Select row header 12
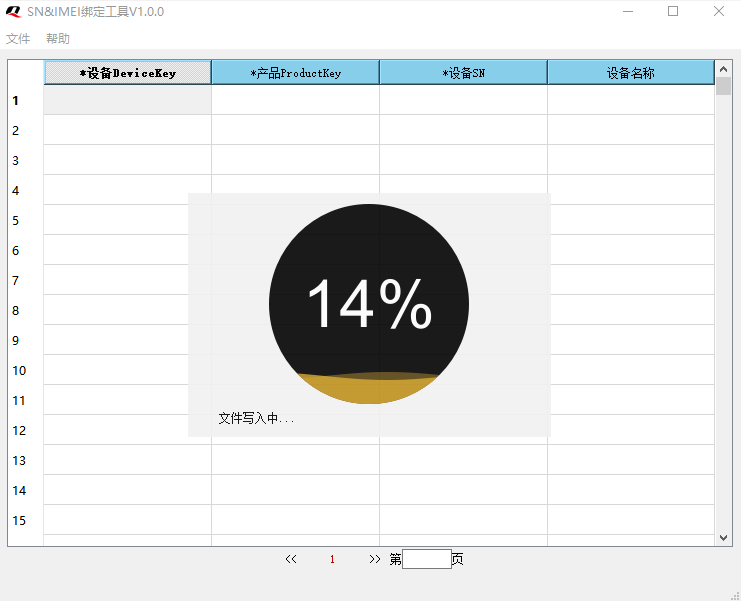 (x=26, y=430)
